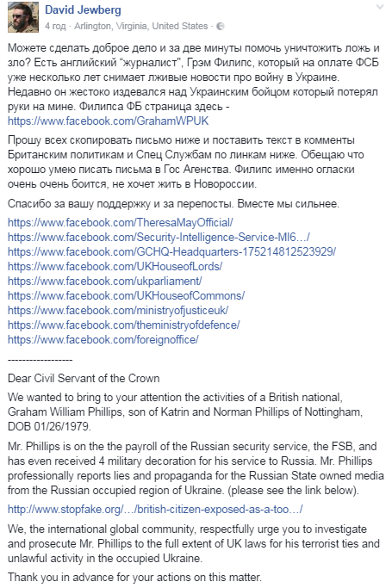
Task: Click the public globe privacy icon
Action: [x=221, y=26]
